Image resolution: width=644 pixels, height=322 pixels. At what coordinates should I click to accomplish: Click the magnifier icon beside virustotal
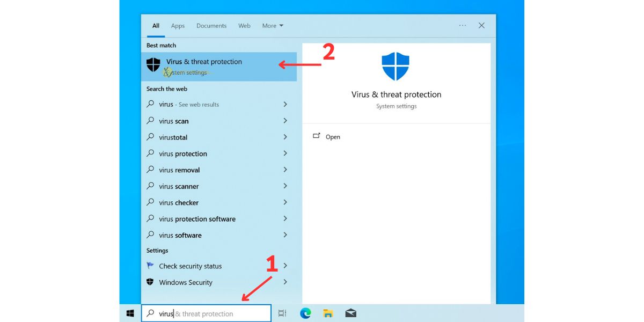pos(150,137)
